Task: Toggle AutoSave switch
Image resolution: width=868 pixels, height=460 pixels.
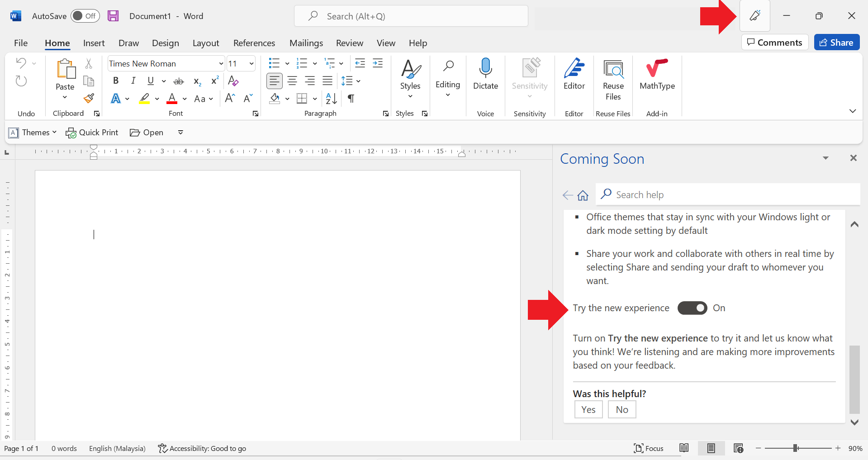Action: [x=85, y=16]
